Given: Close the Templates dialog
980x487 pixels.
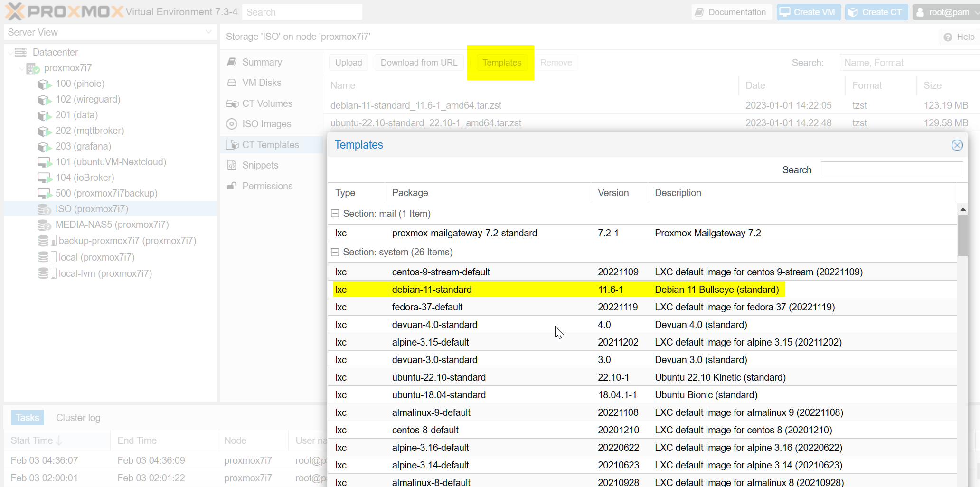Looking at the screenshot, I should (957, 145).
